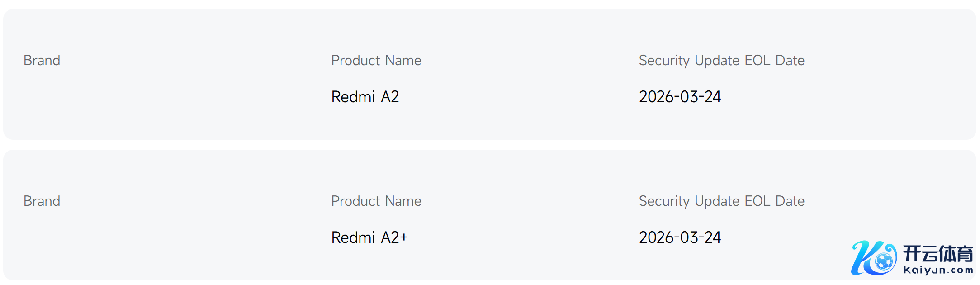Select the Redmi A2 product name
This screenshot has height=285, width=980.
click(365, 97)
